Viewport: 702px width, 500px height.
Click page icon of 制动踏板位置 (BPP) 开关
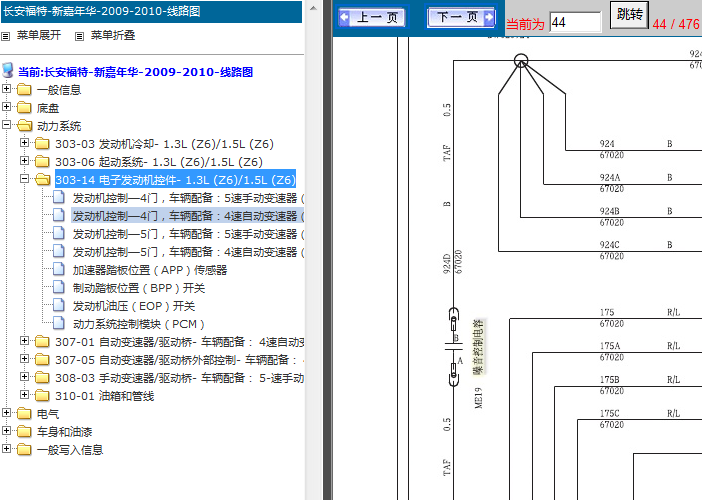(x=59, y=287)
